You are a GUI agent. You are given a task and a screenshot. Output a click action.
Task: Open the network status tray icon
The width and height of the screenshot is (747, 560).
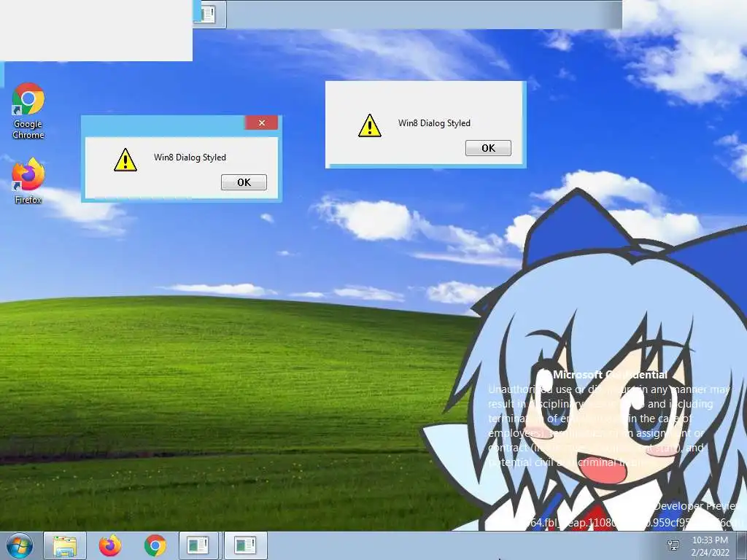coord(673,545)
